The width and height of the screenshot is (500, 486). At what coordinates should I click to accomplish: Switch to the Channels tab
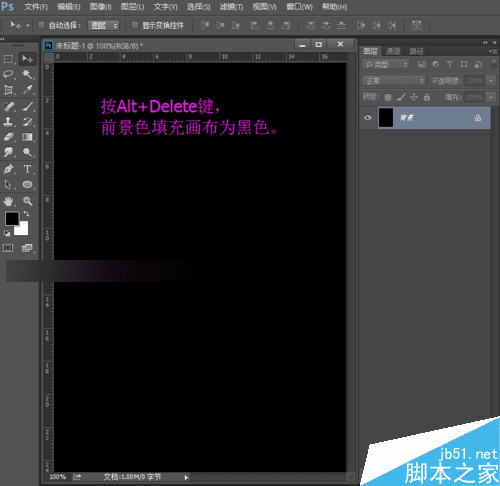coord(393,51)
